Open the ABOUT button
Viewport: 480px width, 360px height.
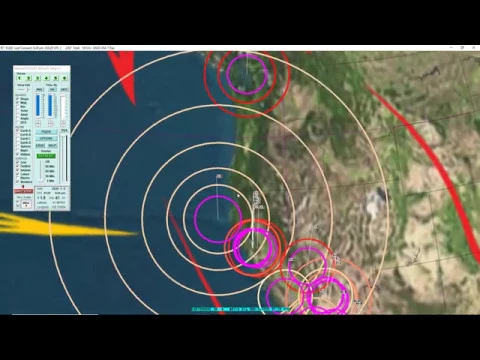click(40, 146)
